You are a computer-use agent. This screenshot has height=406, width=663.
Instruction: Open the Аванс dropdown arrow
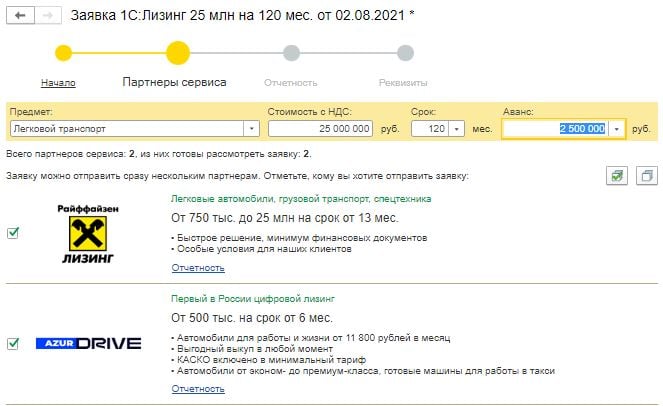(618, 129)
